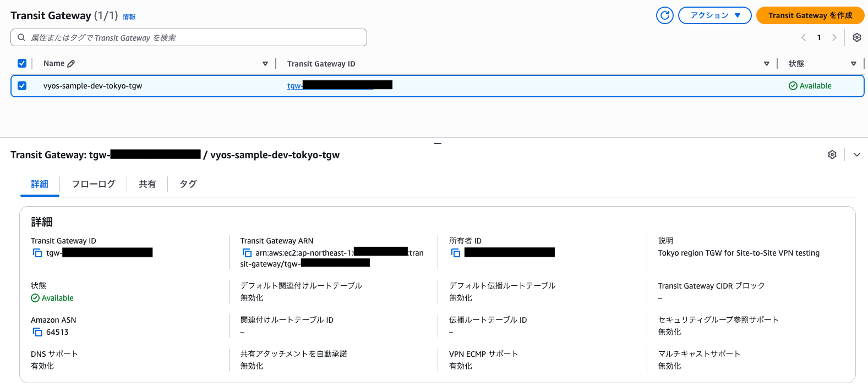Click デフォルト伝播ルートテーブル label

point(503,286)
